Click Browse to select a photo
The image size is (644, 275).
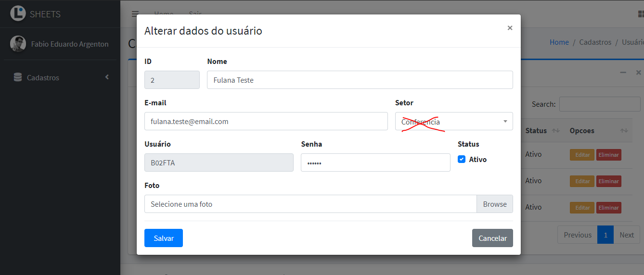pos(495,204)
